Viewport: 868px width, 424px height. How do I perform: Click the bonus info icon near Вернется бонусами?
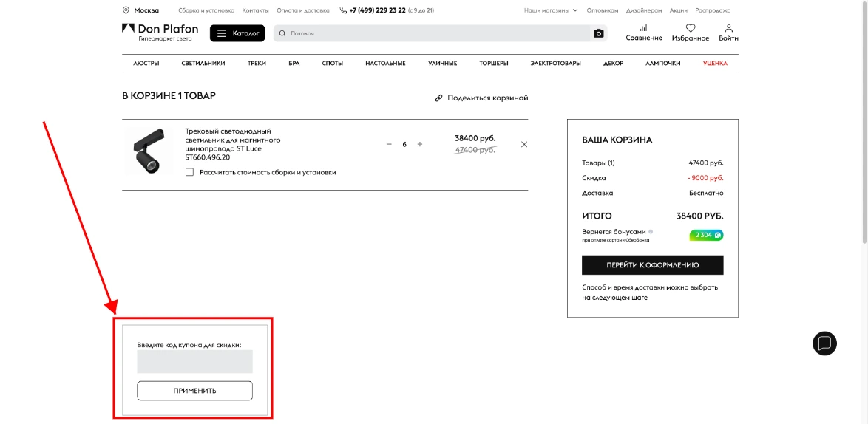coord(651,232)
